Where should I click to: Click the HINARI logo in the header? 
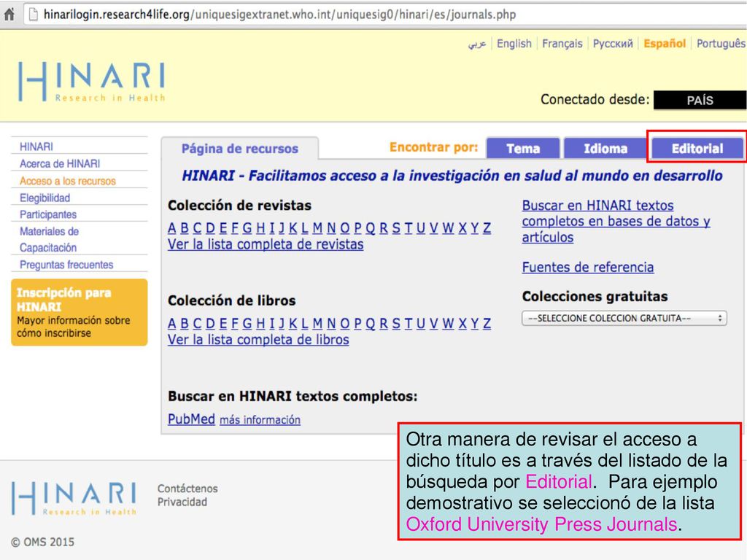click(x=91, y=82)
